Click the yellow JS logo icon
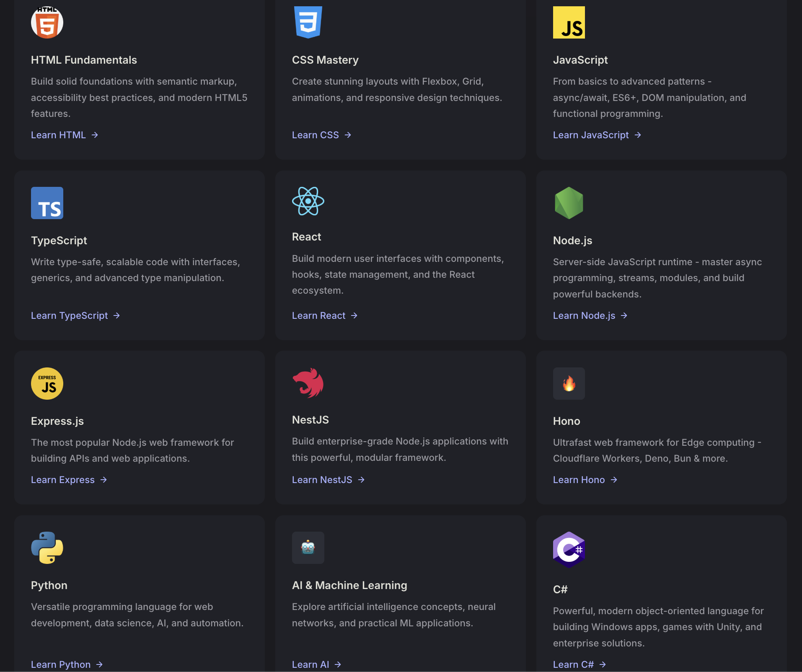This screenshot has height=672, width=802. pos(569,23)
